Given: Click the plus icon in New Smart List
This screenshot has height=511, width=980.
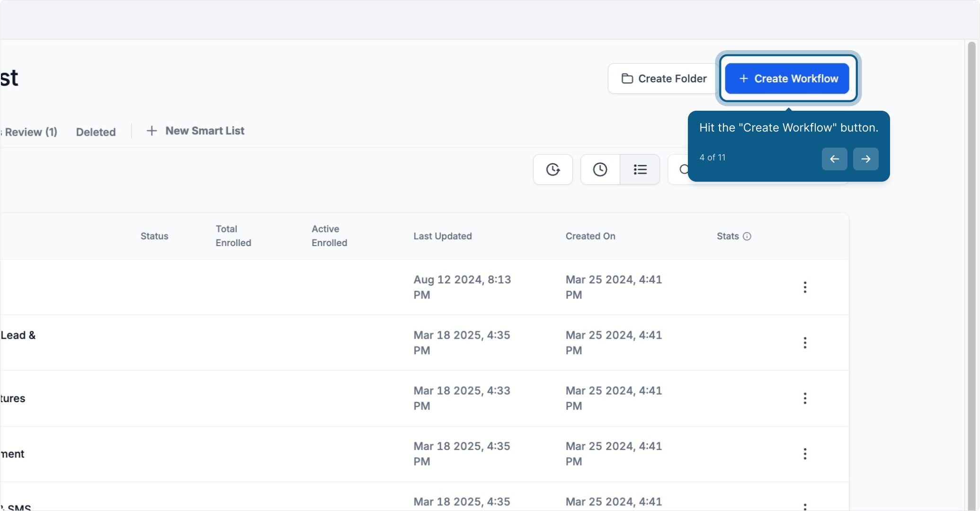Looking at the screenshot, I should point(151,131).
